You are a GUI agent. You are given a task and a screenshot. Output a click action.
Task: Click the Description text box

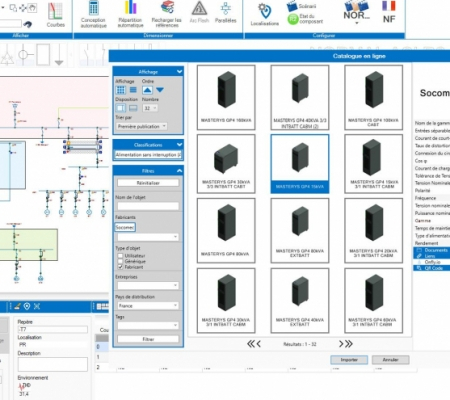(53, 364)
